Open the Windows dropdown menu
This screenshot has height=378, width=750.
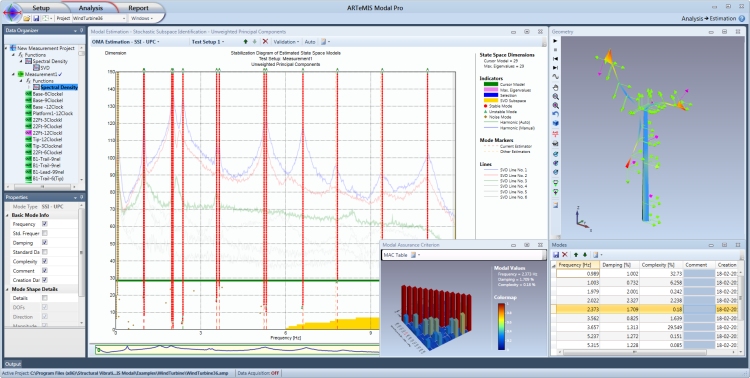tap(142, 18)
